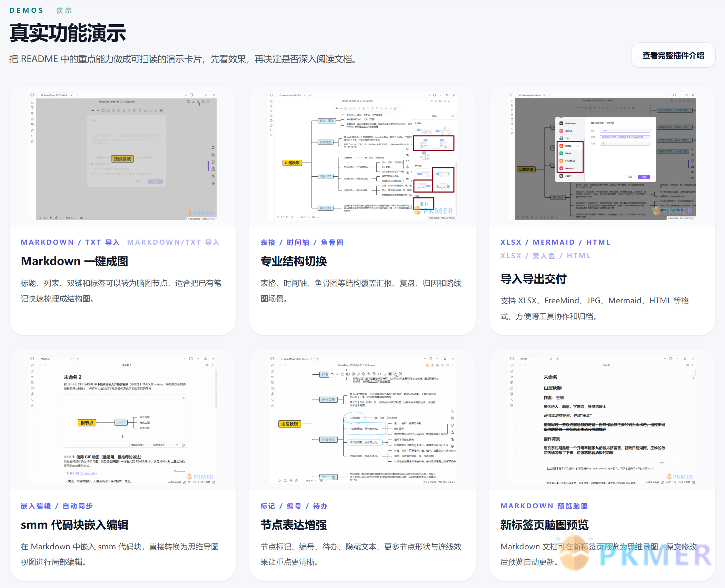Screen dimensions: 725x588
Task: Select the 表格 / 时间轴 / 鱼骨图 tag
Action: coord(302,242)
